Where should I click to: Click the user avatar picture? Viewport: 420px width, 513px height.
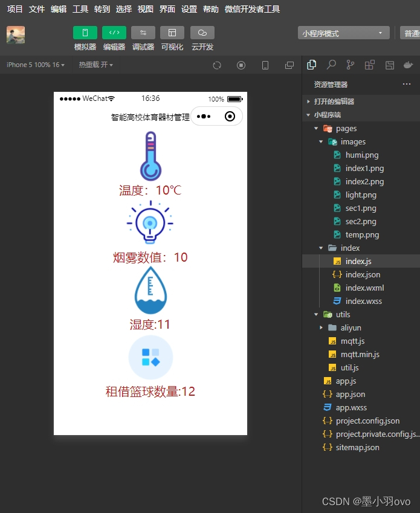pos(16,34)
